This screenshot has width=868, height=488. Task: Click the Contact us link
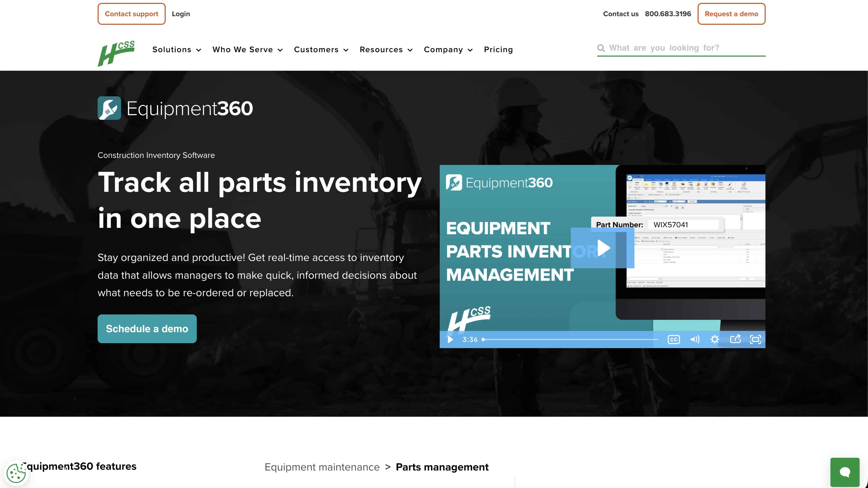point(621,14)
